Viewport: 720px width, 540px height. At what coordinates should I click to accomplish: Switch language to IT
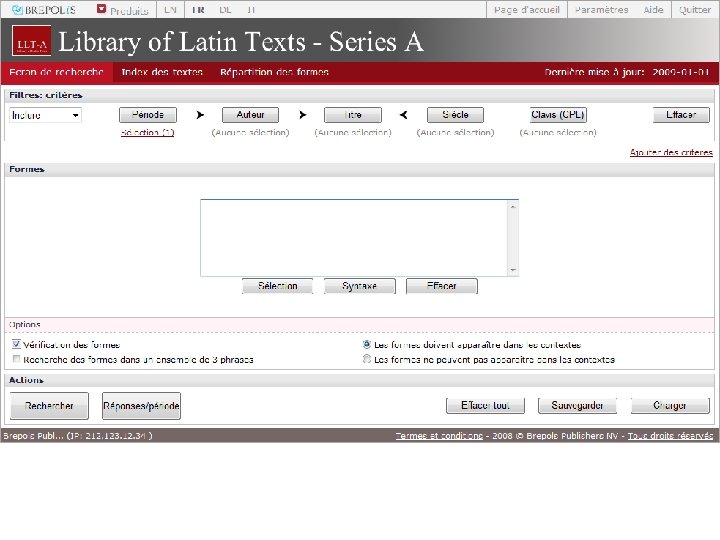pyautogui.click(x=251, y=10)
